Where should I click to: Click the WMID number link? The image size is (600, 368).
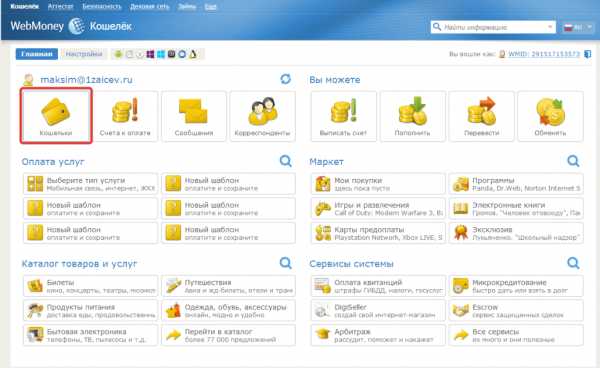(544, 54)
